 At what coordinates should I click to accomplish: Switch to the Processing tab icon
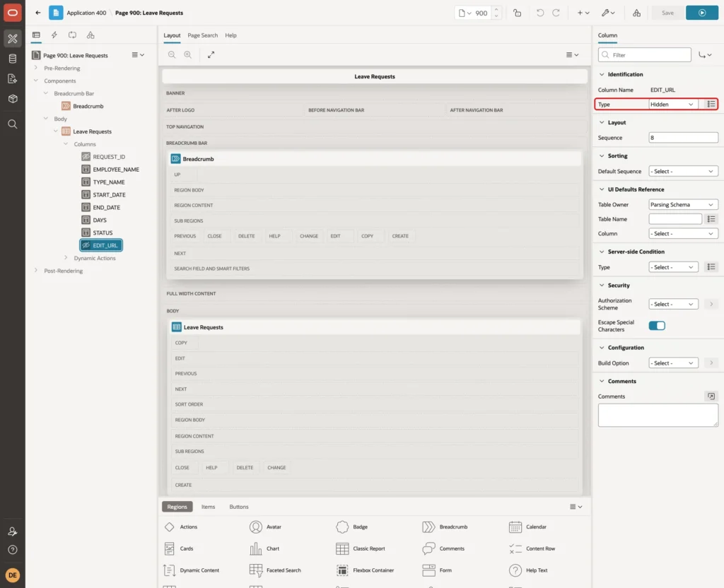coord(73,35)
